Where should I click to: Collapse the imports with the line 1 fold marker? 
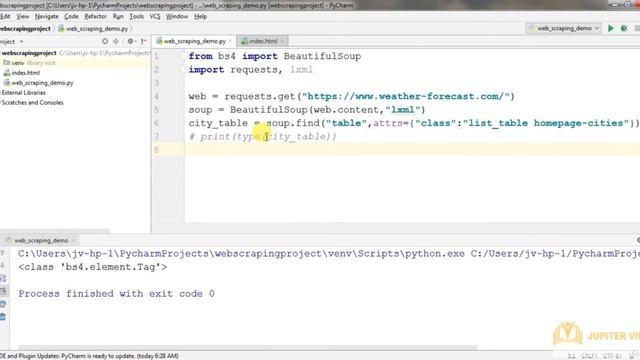183,56
